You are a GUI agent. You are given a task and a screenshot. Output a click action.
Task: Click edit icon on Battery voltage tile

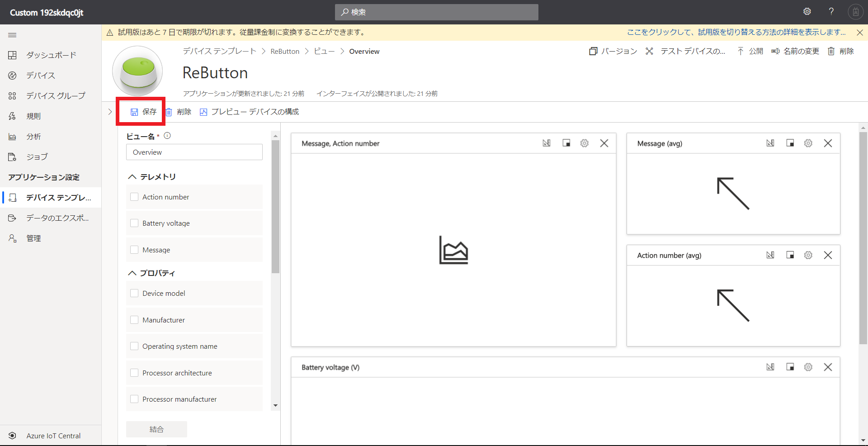point(770,367)
